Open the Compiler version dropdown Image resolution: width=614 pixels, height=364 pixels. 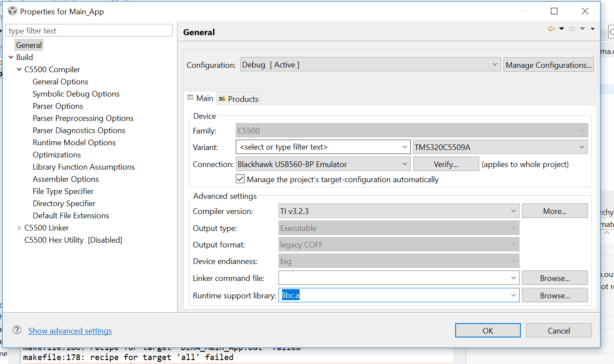pos(399,211)
